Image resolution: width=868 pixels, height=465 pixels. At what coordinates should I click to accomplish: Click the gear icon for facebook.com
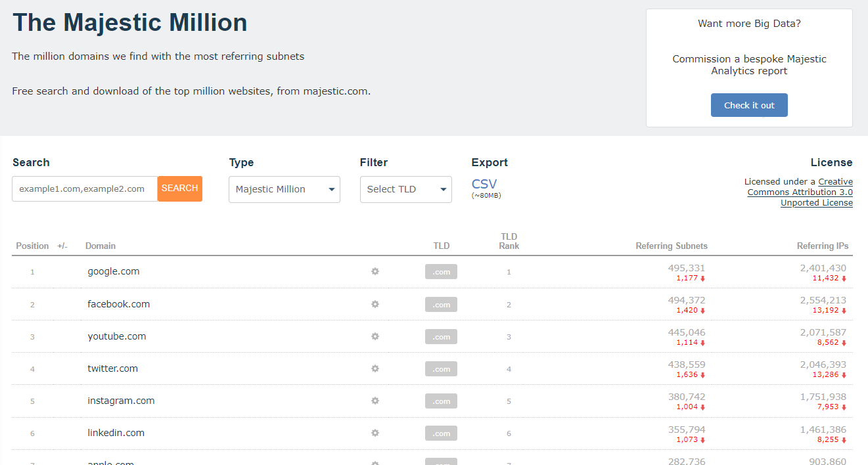[375, 304]
